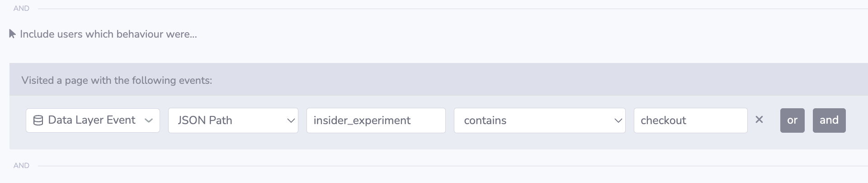Click the Include users which behaviour were heading

coord(108,34)
